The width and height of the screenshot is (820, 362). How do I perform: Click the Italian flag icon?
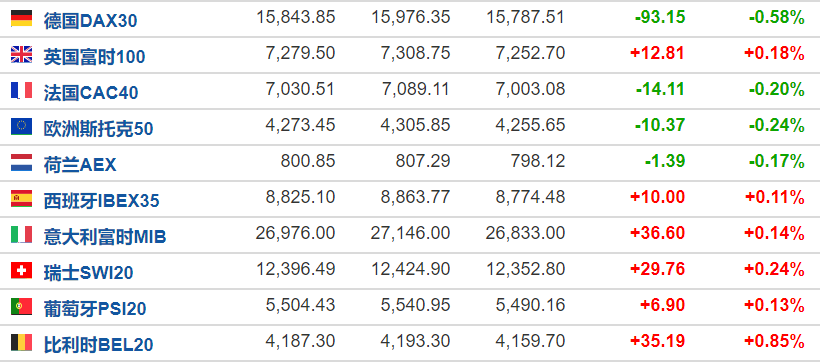(x=21, y=235)
